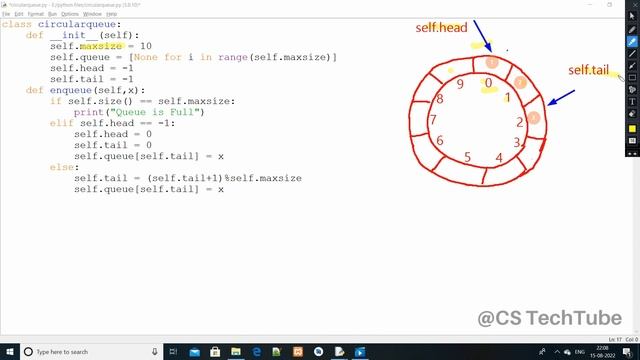640x360 pixels.
Task: Click the 'else:' line in code
Action: (x=64, y=167)
